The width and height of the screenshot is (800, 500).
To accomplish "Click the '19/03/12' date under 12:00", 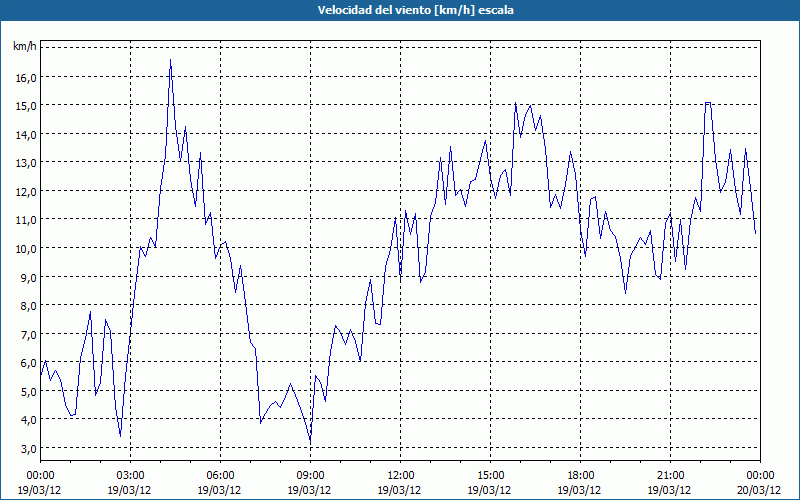I will pos(401,490).
